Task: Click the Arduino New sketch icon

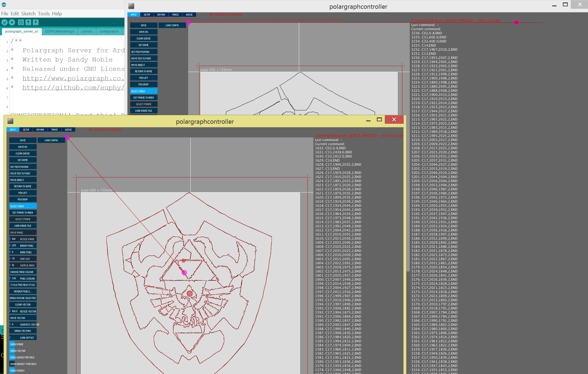Action: [x=21, y=22]
